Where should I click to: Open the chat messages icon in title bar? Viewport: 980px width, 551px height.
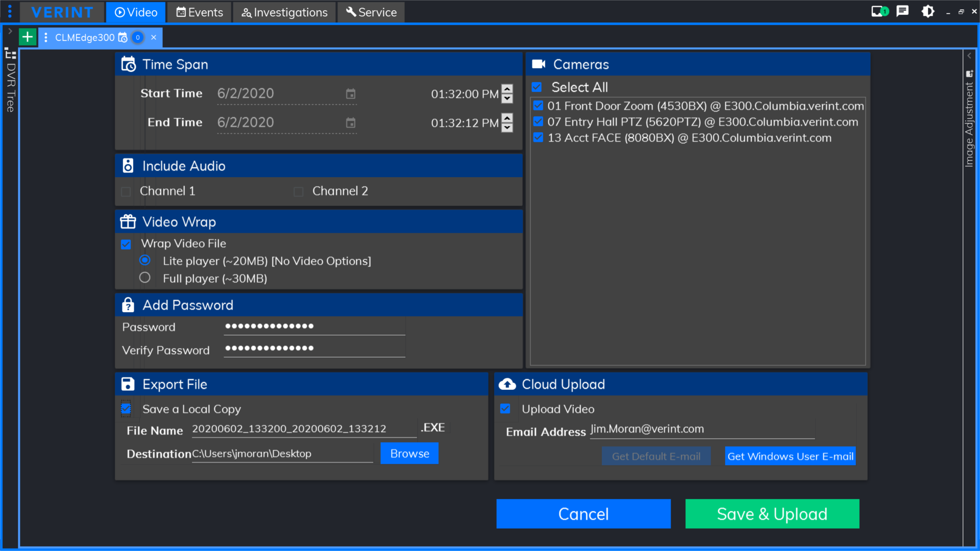pos(902,11)
